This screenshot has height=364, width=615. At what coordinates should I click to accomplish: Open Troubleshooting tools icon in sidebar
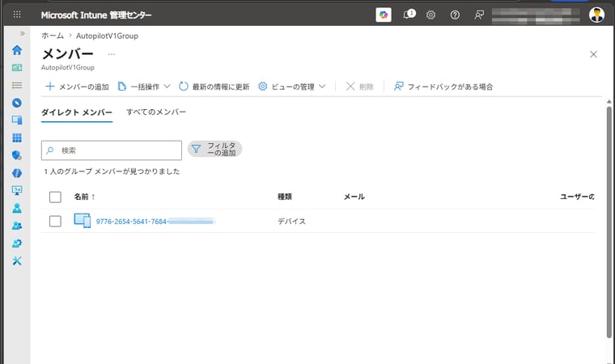(x=17, y=260)
